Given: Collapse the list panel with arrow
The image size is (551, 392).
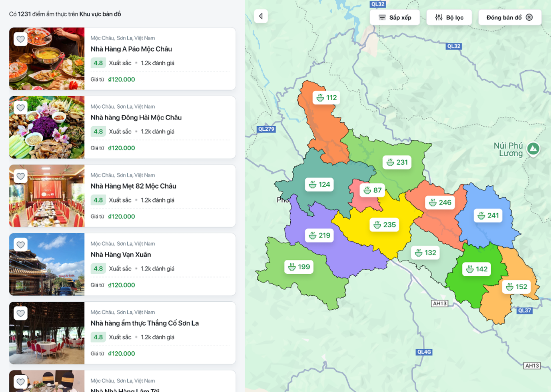Looking at the screenshot, I should [261, 16].
